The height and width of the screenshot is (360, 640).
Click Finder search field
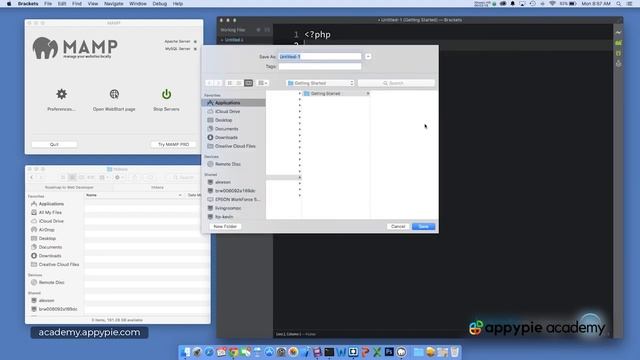click(183, 178)
